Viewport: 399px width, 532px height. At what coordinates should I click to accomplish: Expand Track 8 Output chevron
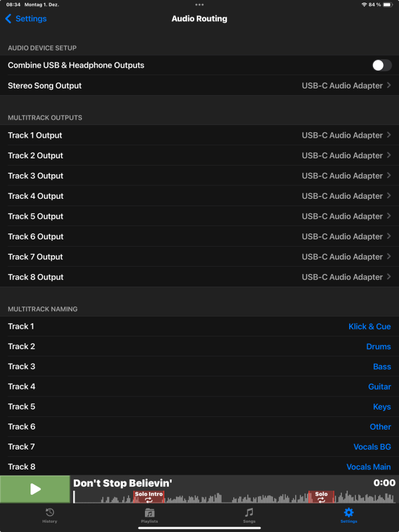click(x=389, y=277)
